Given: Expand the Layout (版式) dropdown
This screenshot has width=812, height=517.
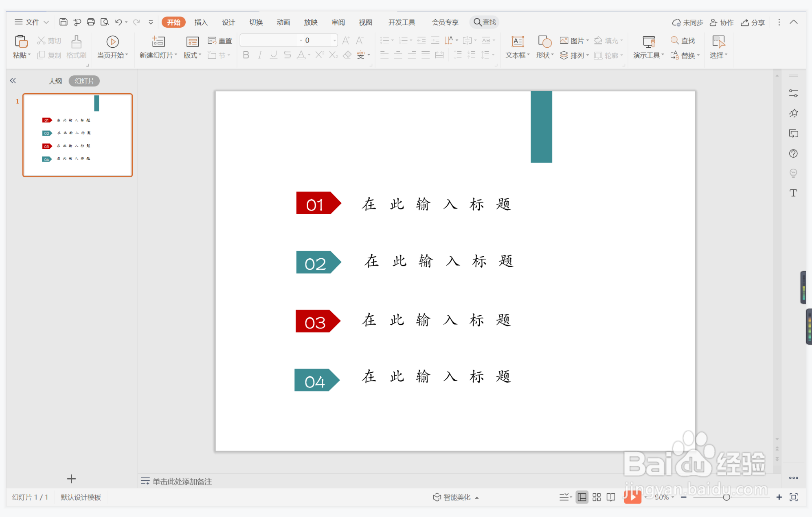Looking at the screenshot, I should pos(200,55).
